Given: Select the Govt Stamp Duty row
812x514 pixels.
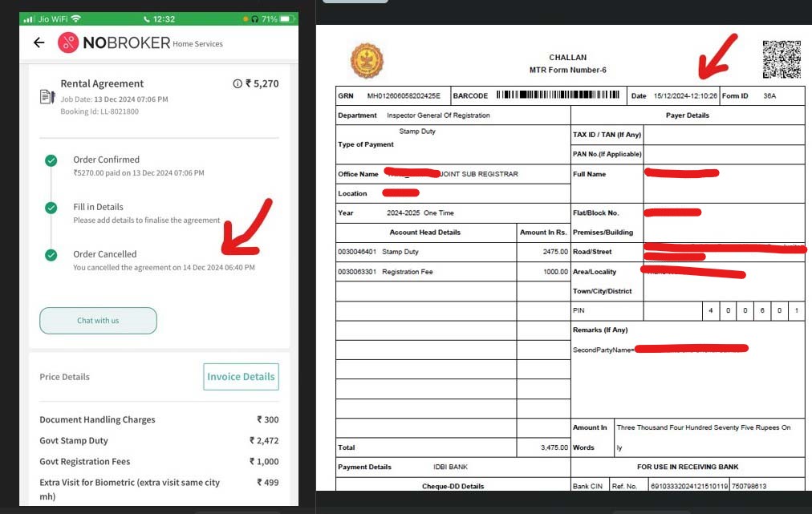Looking at the screenshot, I should [x=160, y=440].
